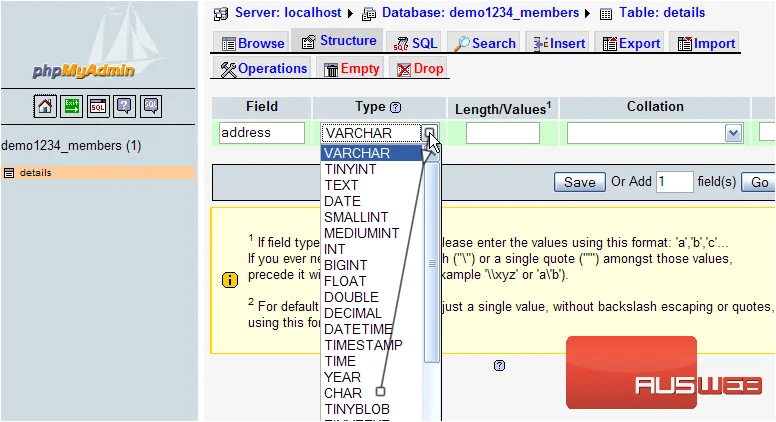The height and width of the screenshot is (422, 776).
Task: Click the help icon next to the Type header
Action: pyautogui.click(x=395, y=107)
